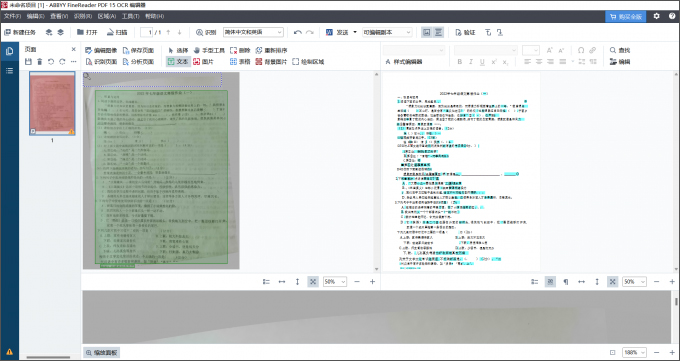The width and height of the screenshot is (680, 361).
Task: Open the Edit (编辑) menu
Action: [36, 16]
